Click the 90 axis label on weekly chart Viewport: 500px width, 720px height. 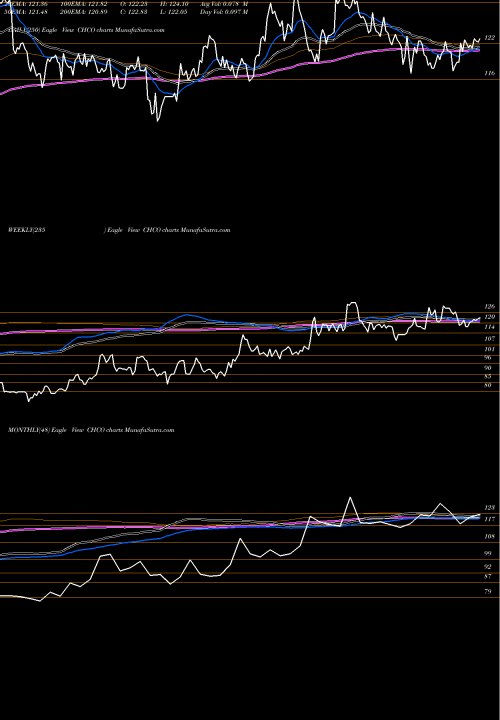pos(488,368)
